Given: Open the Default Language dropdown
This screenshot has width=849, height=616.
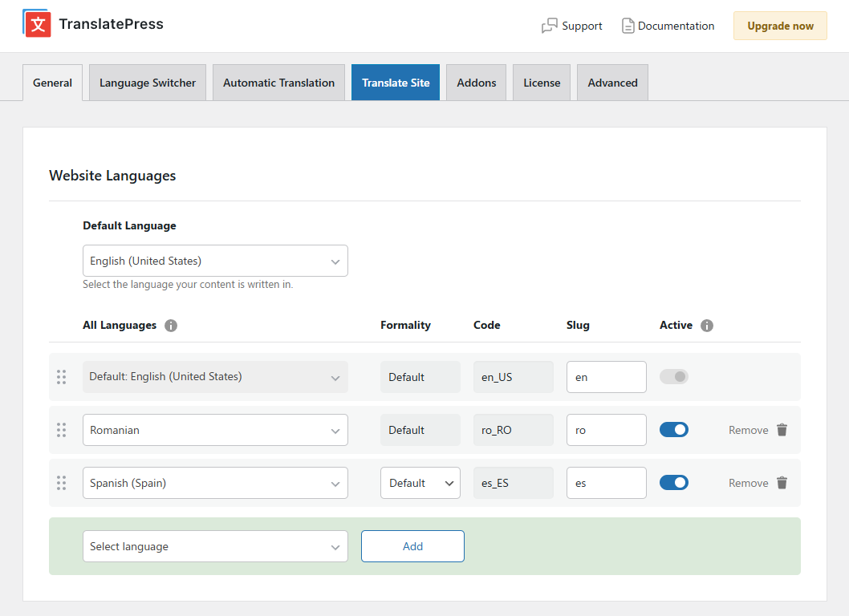Looking at the screenshot, I should click(215, 261).
